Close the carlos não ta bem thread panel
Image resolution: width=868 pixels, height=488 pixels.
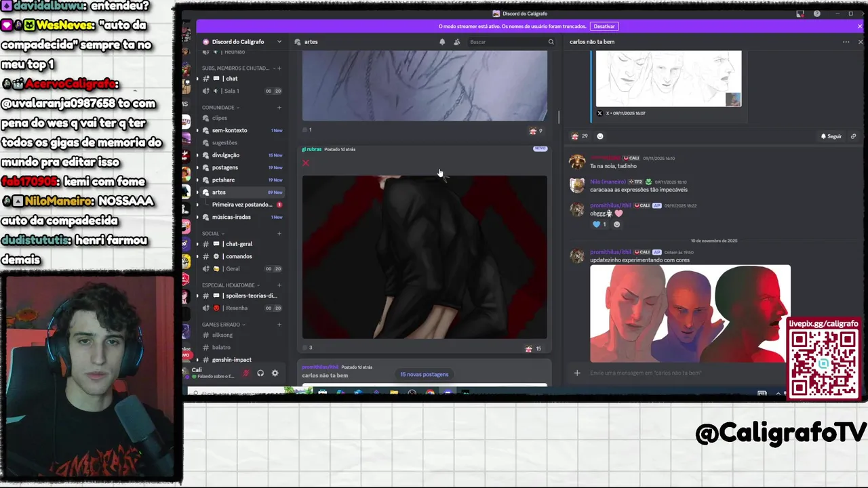click(861, 42)
